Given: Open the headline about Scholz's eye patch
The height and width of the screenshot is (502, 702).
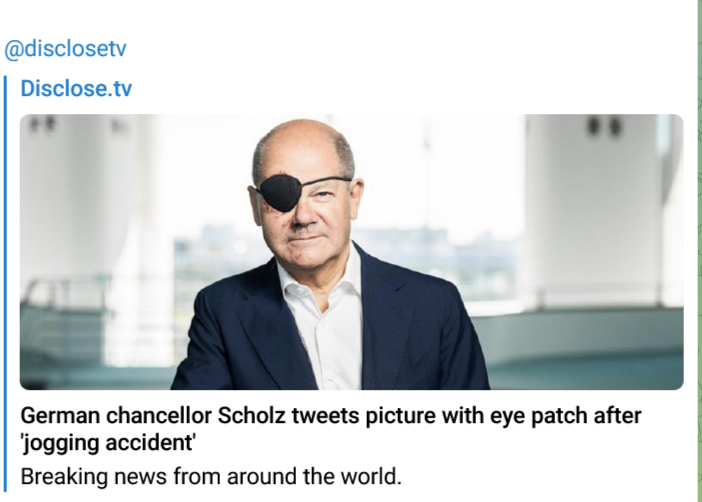Looking at the screenshot, I should click(x=330, y=415).
